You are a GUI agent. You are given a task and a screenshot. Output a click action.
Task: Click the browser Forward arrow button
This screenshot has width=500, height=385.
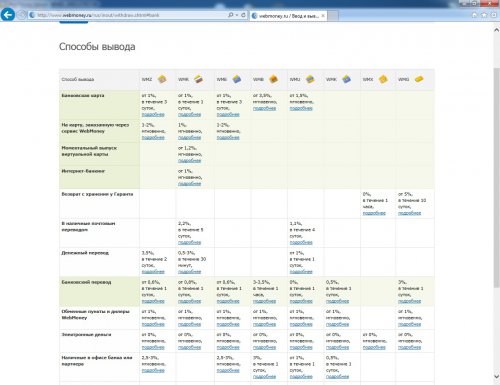point(22,15)
